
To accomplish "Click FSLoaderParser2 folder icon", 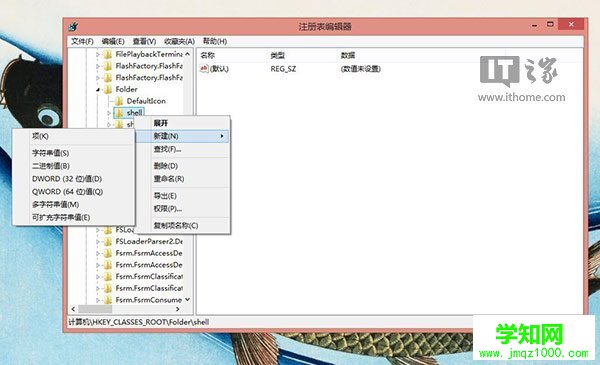I will click(x=108, y=241).
